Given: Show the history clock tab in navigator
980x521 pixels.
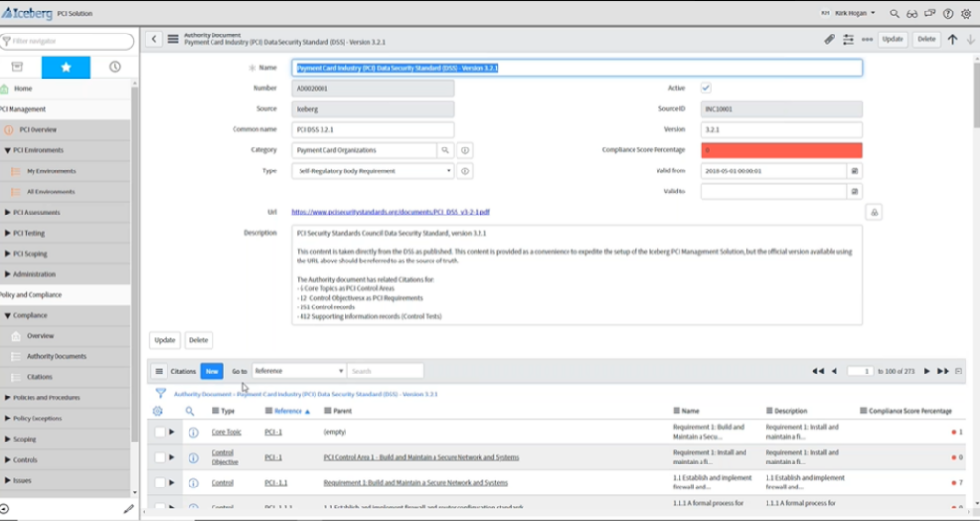Looking at the screenshot, I should point(115,67).
